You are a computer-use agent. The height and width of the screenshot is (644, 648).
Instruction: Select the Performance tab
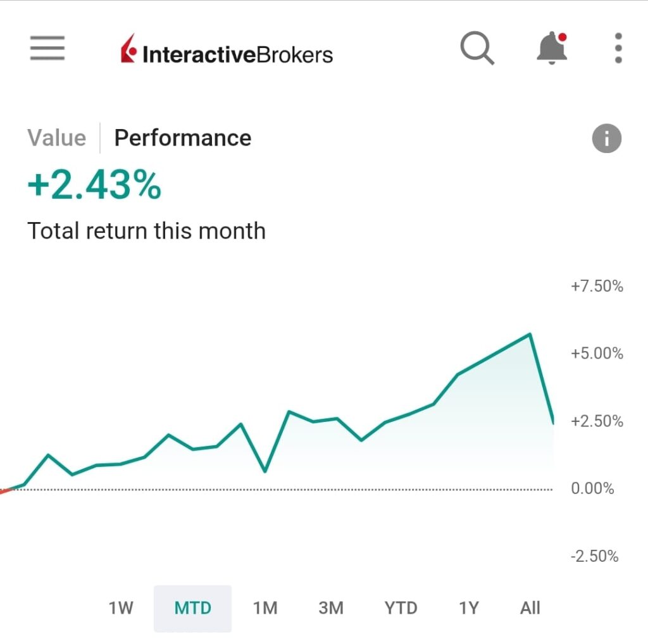pyautogui.click(x=182, y=138)
